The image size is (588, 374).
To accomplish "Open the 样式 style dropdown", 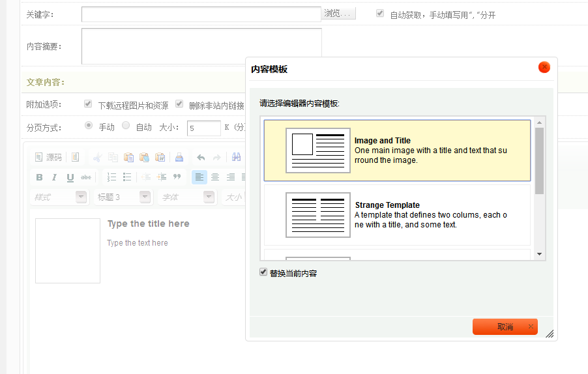I will click(59, 197).
